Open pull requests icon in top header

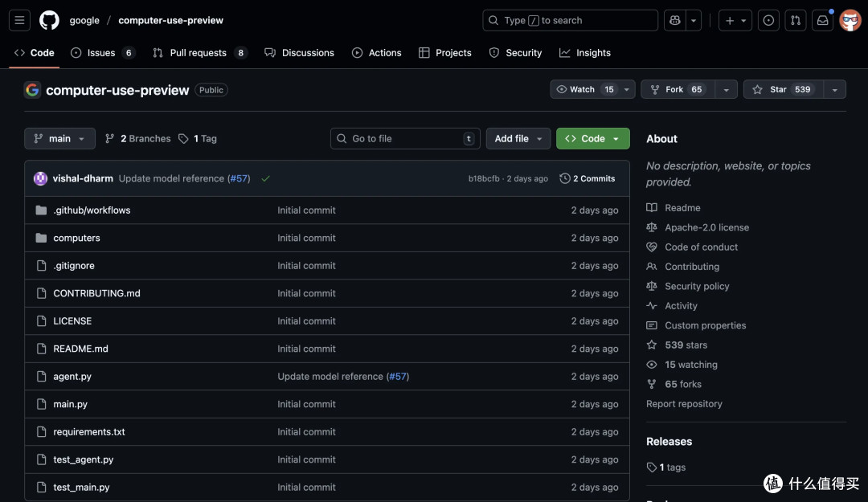pos(796,20)
